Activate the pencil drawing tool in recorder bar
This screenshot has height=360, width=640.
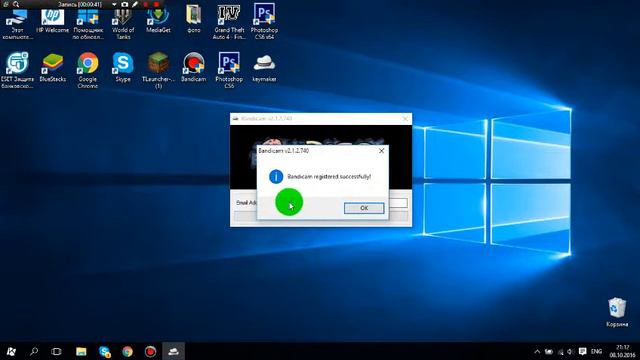click(x=135, y=4)
